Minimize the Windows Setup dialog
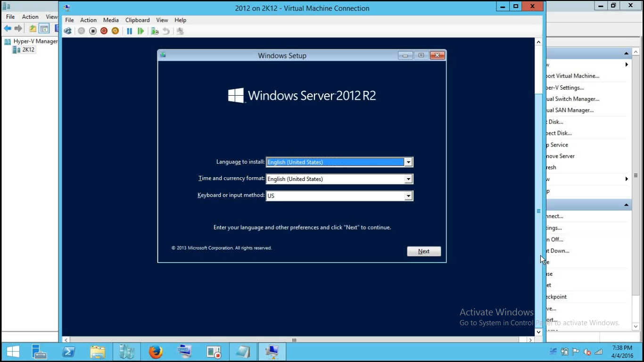Screen dimensions: 644x362 pyautogui.click(x=405, y=56)
